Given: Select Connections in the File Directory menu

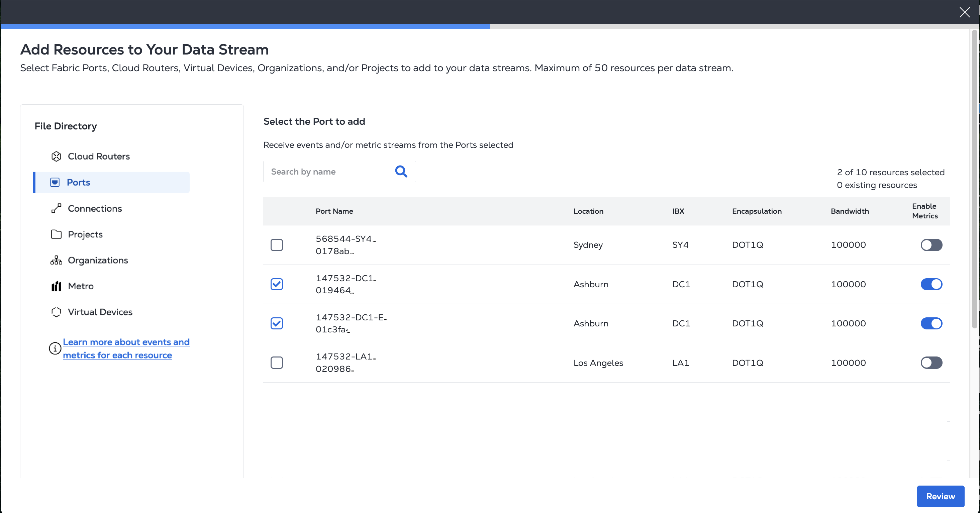Looking at the screenshot, I should (95, 208).
